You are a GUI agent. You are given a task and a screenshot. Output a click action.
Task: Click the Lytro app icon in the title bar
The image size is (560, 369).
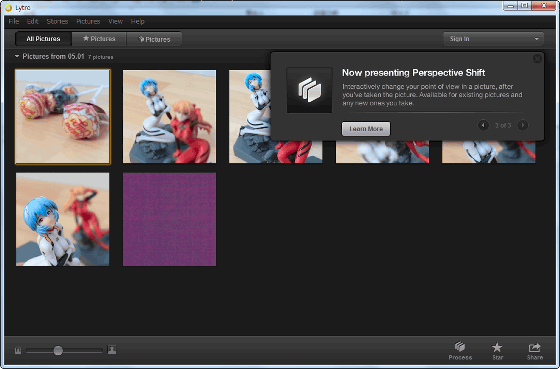click(9, 8)
